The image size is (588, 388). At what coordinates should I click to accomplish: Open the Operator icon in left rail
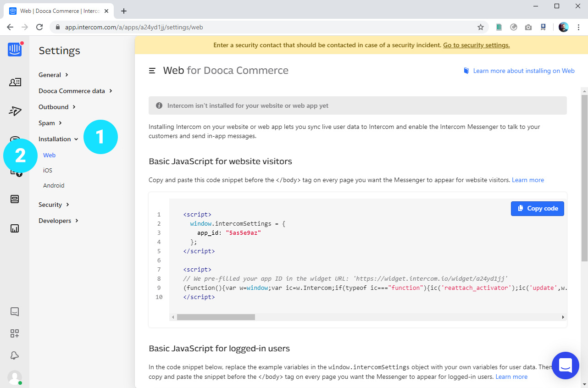click(15, 200)
